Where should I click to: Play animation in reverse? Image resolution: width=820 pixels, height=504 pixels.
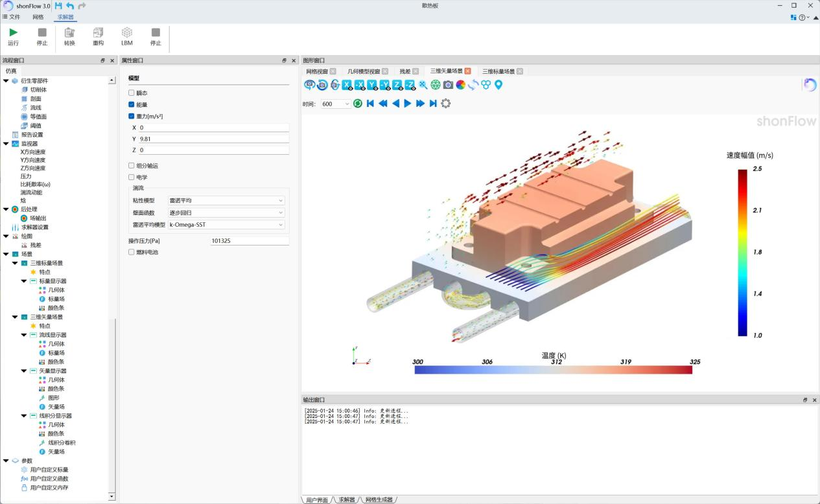(x=395, y=104)
